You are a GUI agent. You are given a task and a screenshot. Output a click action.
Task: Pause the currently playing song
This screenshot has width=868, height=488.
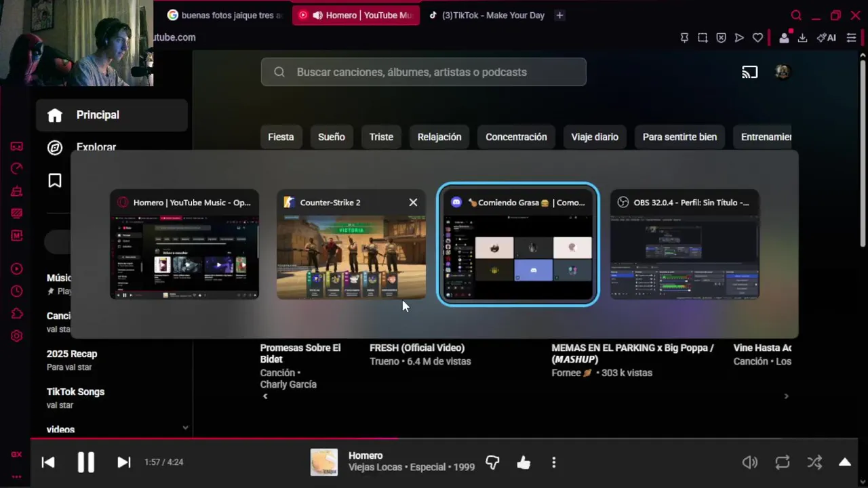coord(86,462)
